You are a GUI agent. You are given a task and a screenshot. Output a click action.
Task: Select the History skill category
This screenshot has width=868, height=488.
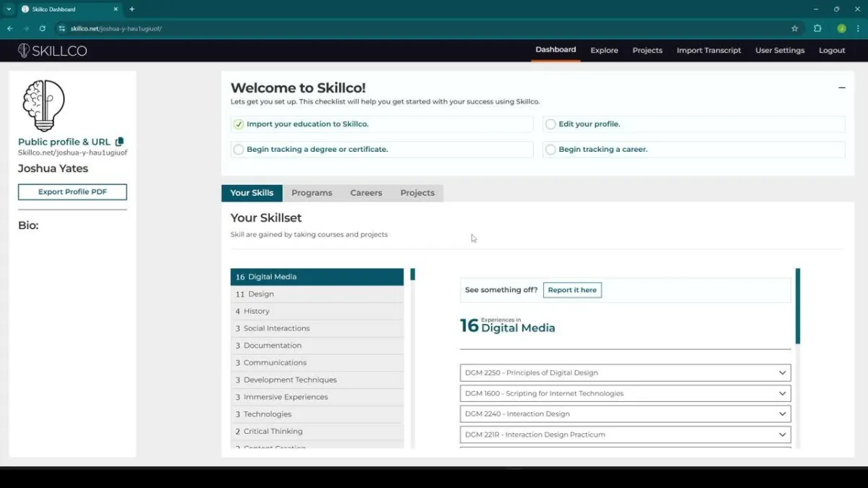[x=317, y=311]
